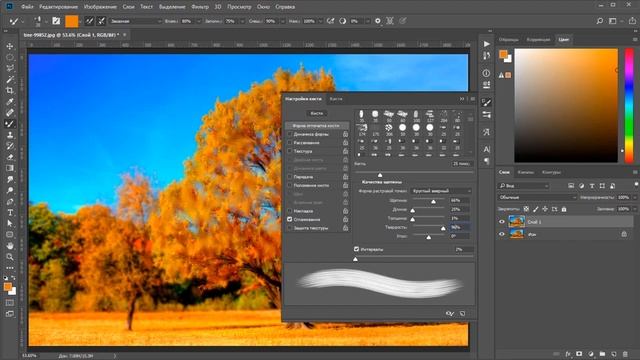Select the Path Selection arrow tool
This screenshot has width=640, height=360.
(10, 223)
